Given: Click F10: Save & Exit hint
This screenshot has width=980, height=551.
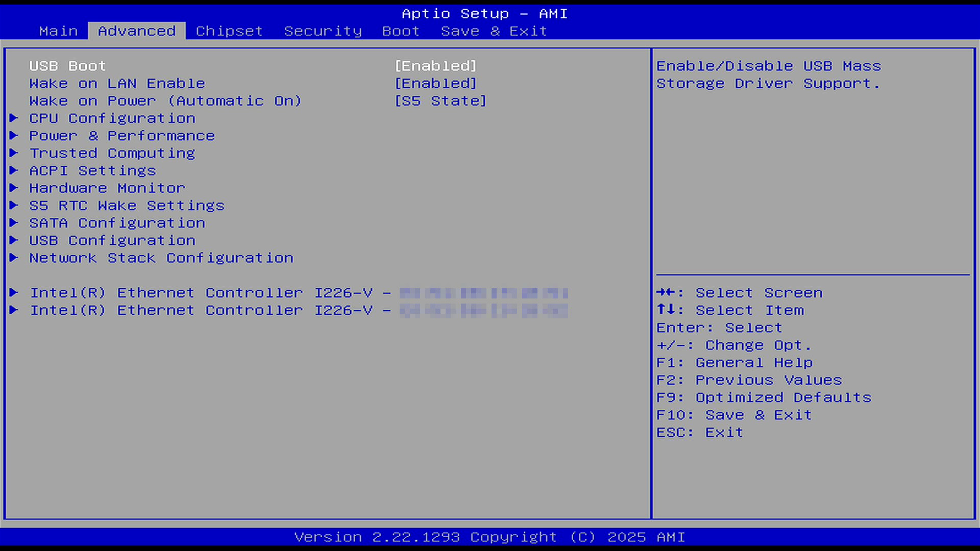Looking at the screenshot, I should (x=734, y=415).
